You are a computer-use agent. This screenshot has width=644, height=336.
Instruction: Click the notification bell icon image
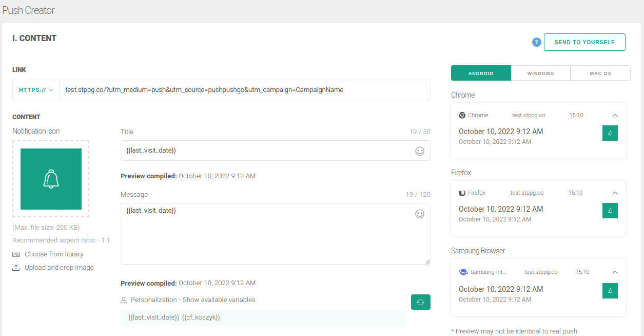pos(51,179)
